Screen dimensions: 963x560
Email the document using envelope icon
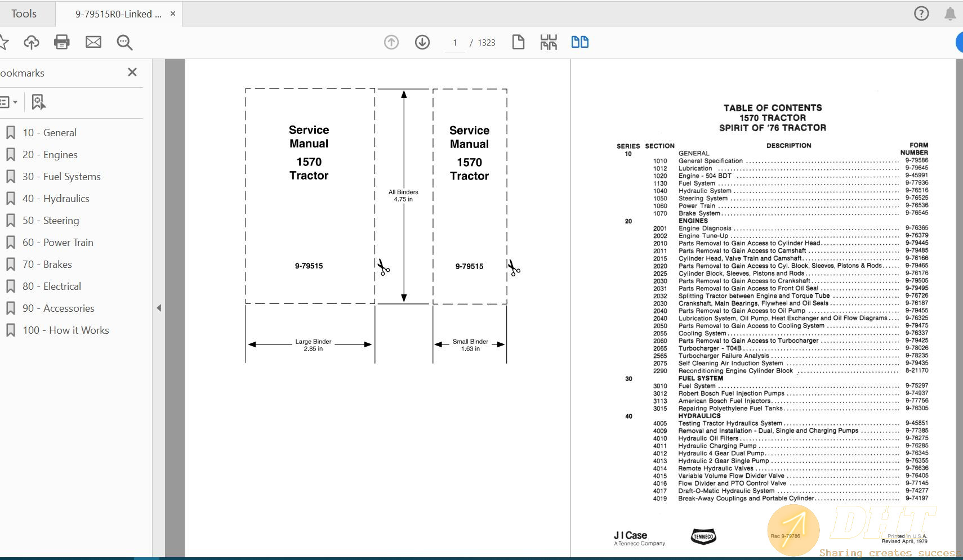93,42
